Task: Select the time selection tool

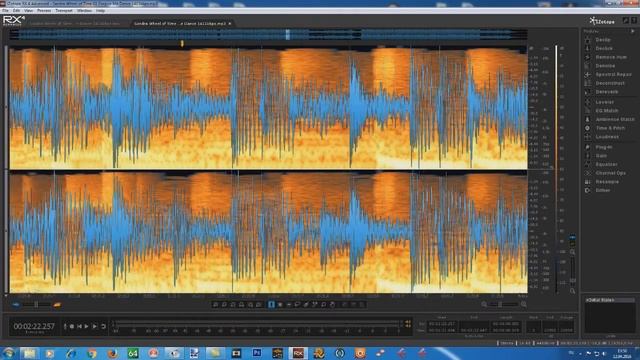Action: 271,304
